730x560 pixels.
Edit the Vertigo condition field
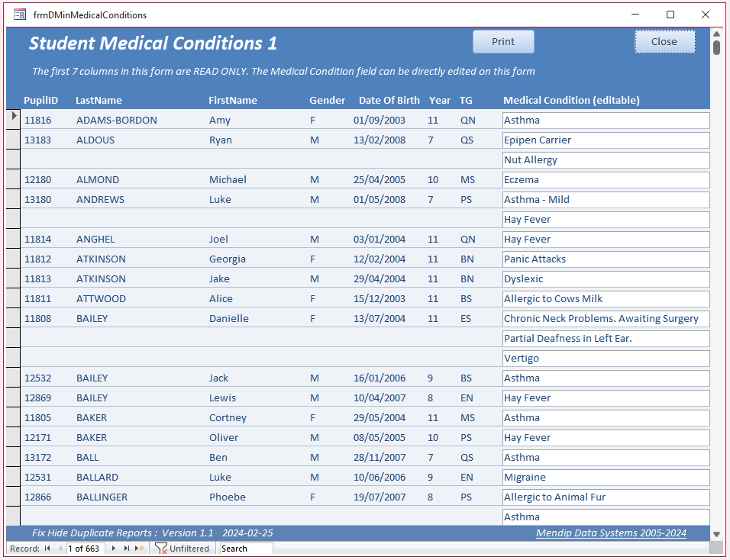tap(606, 358)
